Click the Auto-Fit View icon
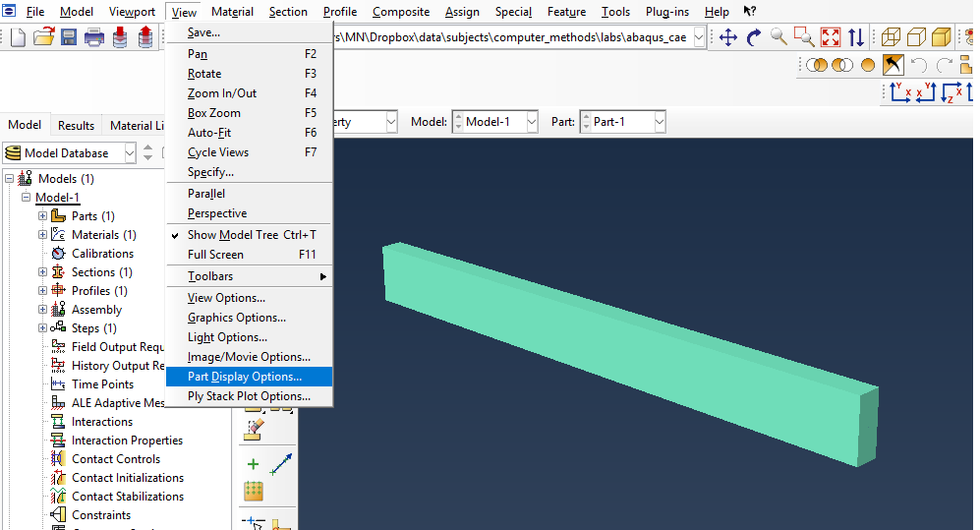Screen dimensions: 980x530 pyautogui.click(x=831, y=37)
